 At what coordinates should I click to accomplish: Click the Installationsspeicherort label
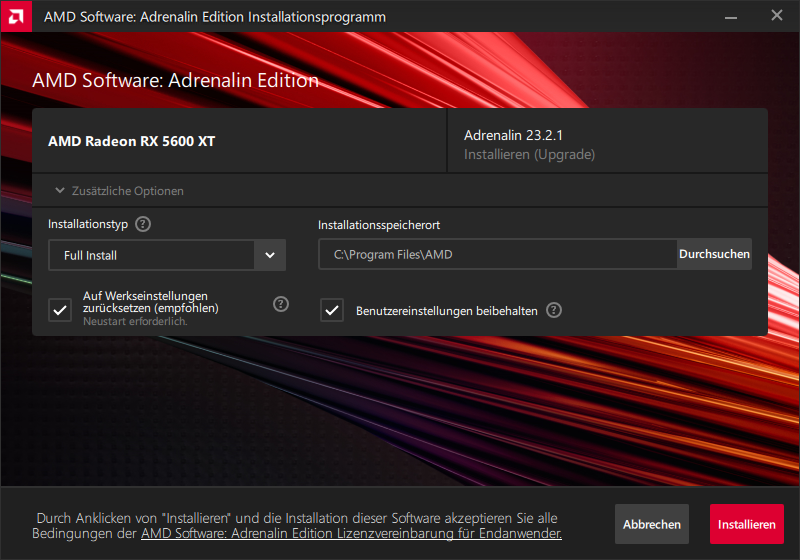pyautogui.click(x=379, y=225)
